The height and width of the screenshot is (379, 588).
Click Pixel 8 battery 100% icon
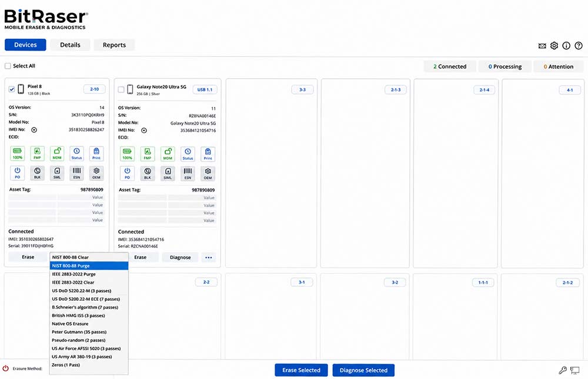coord(17,153)
